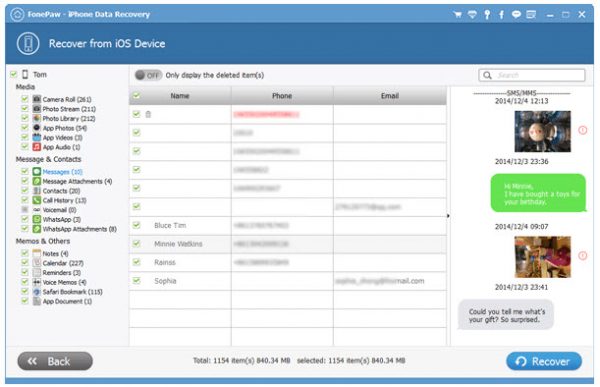Click the recover-from-device phone icon in header

(28, 43)
